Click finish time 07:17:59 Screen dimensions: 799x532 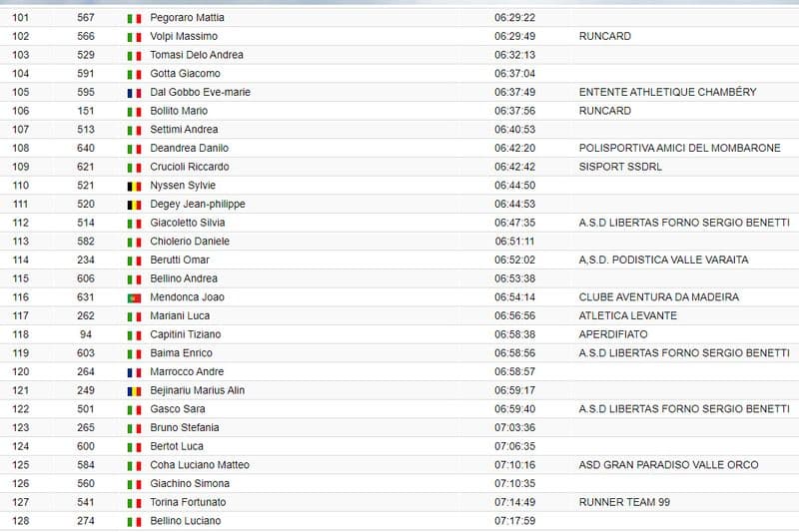click(x=514, y=521)
